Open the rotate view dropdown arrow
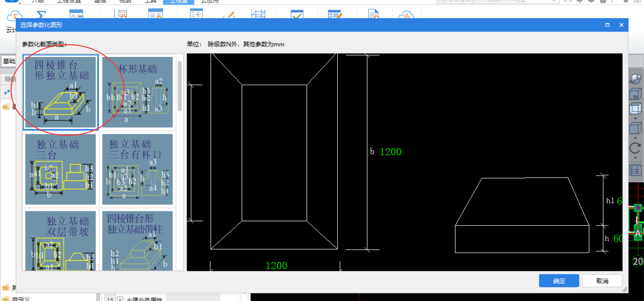The height and width of the screenshot is (301, 644). pos(635,158)
